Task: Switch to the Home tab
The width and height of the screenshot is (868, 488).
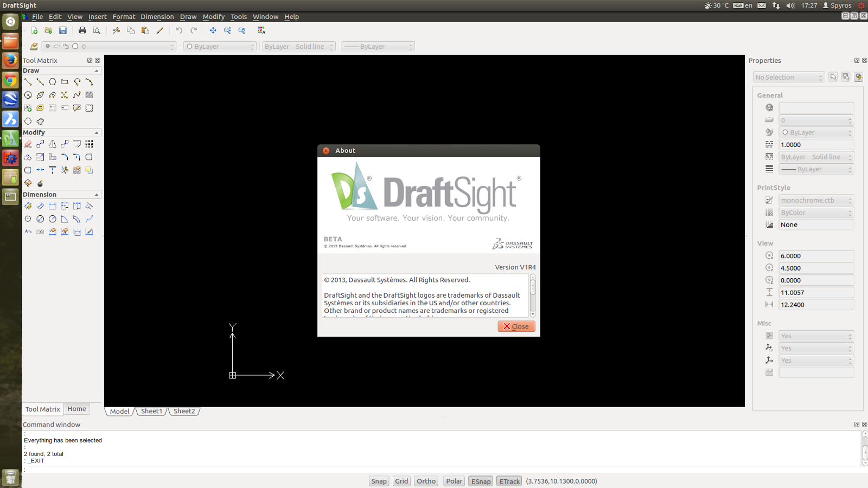Action: (76, 409)
